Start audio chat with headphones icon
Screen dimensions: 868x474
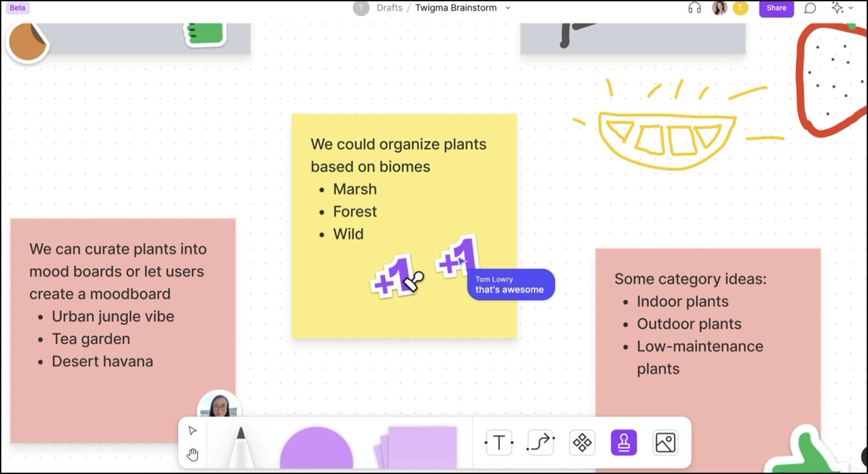[695, 8]
